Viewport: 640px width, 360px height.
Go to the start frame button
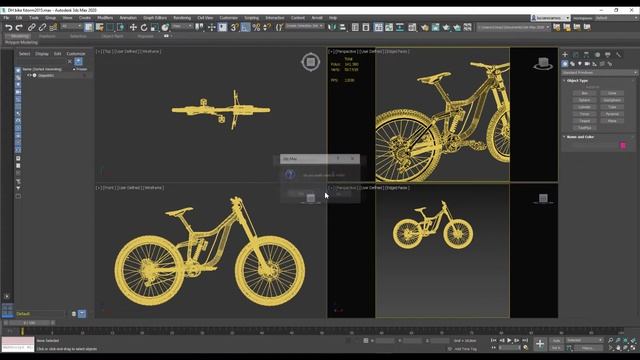(x=493, y=340)
